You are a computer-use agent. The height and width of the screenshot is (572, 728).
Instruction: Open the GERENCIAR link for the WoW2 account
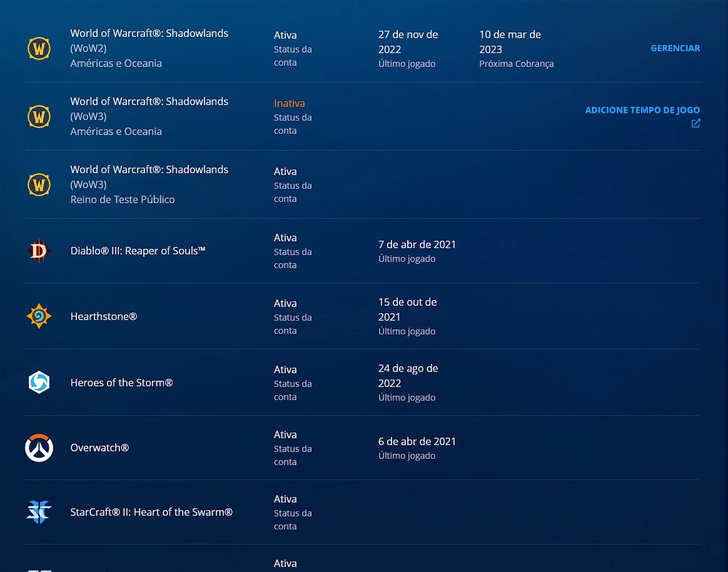(675, 48)
